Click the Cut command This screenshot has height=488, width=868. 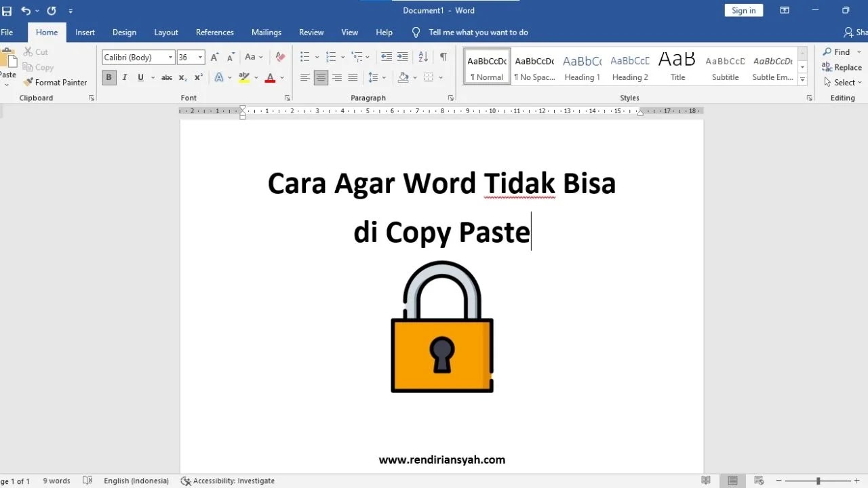tap(35, 52)
